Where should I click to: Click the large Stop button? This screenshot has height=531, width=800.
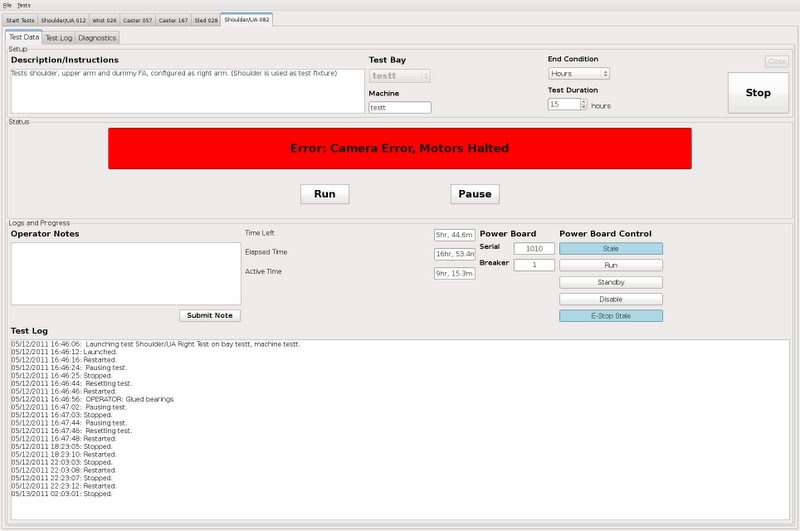(x=758, y=93)
